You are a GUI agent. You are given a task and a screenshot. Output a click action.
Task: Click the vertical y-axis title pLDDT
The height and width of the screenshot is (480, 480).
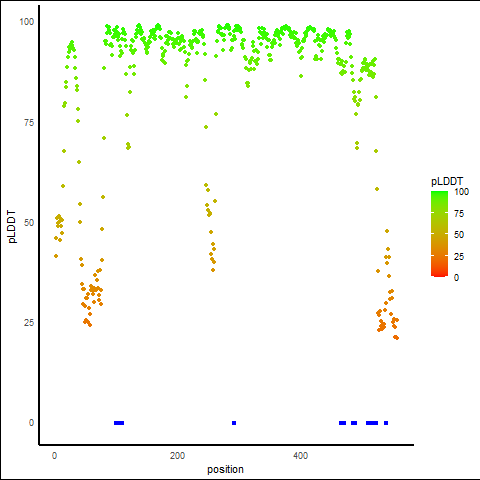click(x=12, y=227)
